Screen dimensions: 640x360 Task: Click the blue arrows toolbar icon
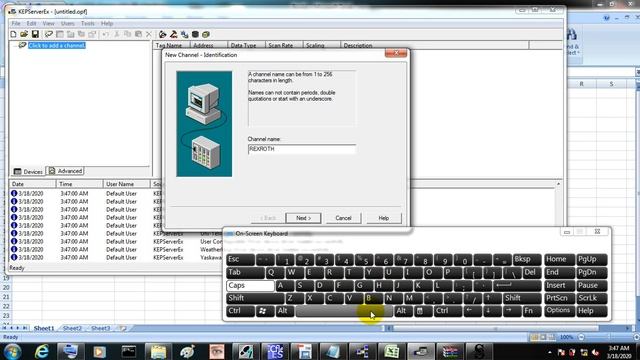[184, 34]
